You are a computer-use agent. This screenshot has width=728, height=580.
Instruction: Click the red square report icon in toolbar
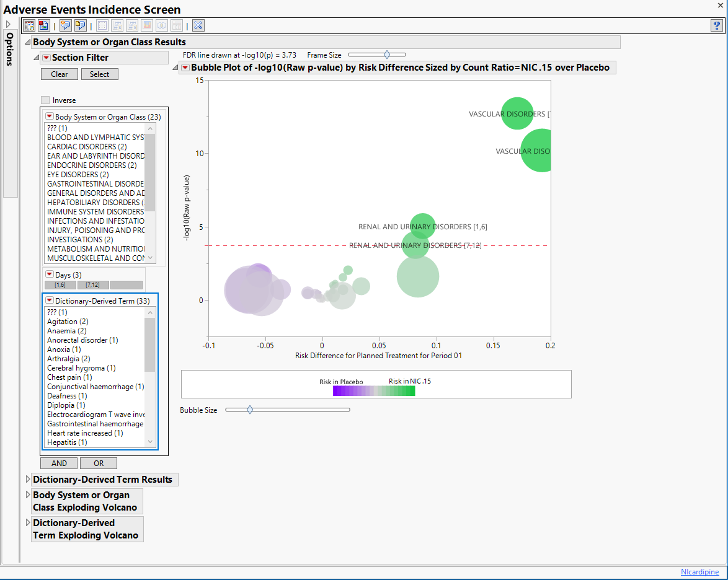[43, 25]
